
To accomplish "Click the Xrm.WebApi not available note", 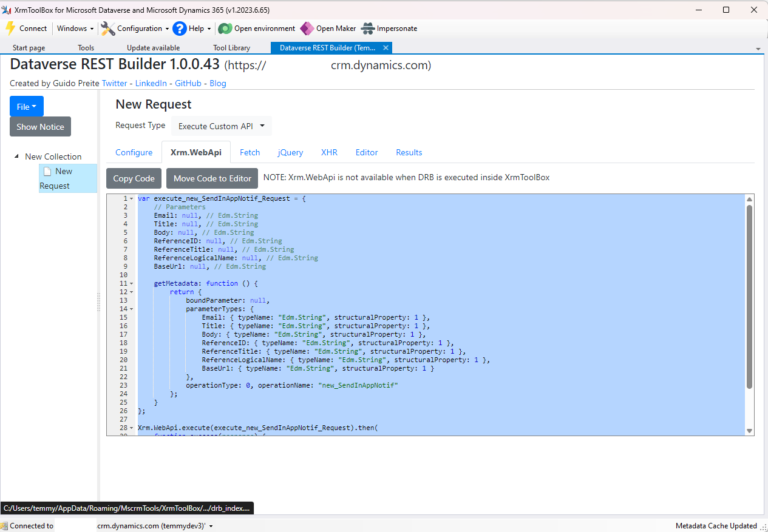I will (x=406, y=178).
